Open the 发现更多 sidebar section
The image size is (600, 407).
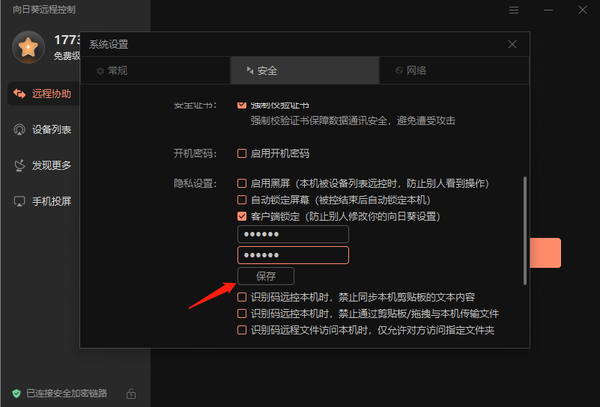pos(44,165)
